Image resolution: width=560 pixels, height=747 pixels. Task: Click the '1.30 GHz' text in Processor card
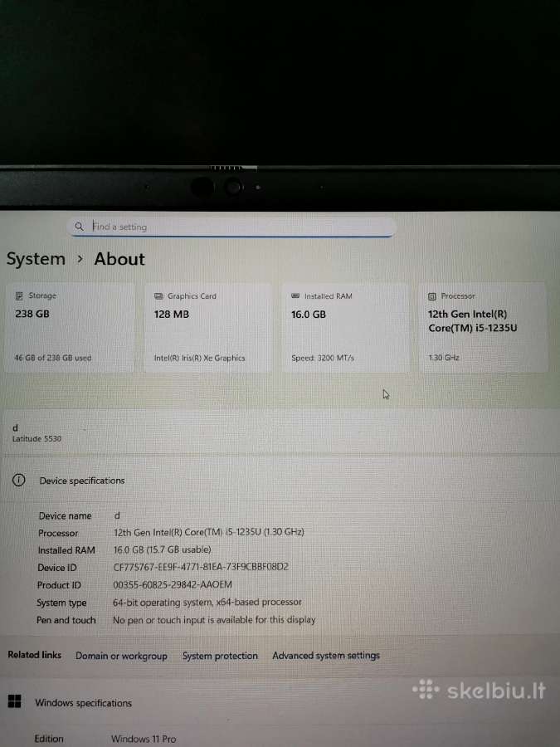pyautogui.click(x=444, y=357)
